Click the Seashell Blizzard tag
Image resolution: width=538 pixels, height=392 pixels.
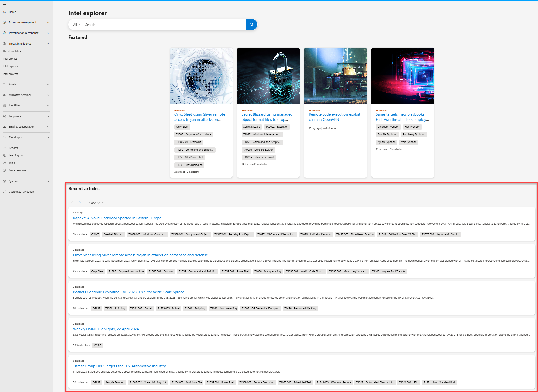(x=113, y=234)
